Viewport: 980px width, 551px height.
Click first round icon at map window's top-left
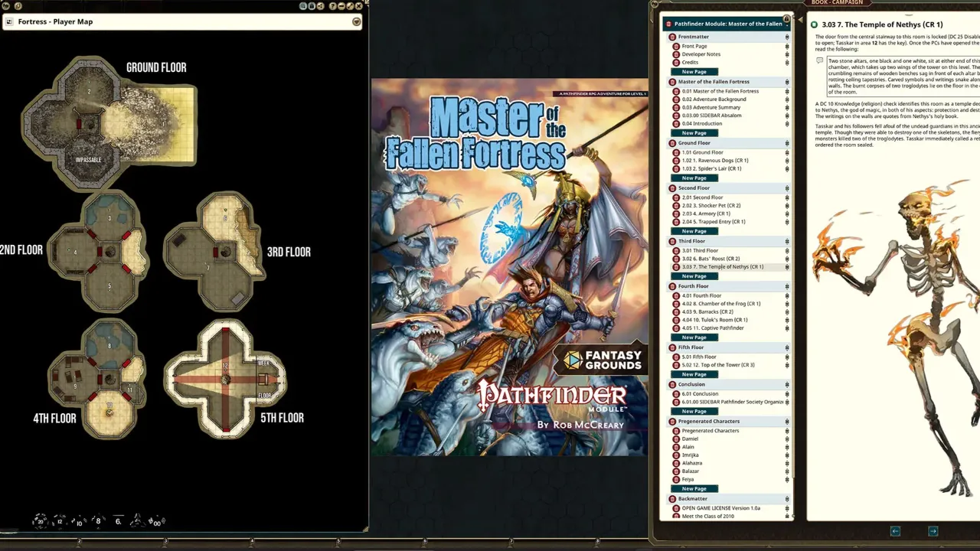click(5, 6)
